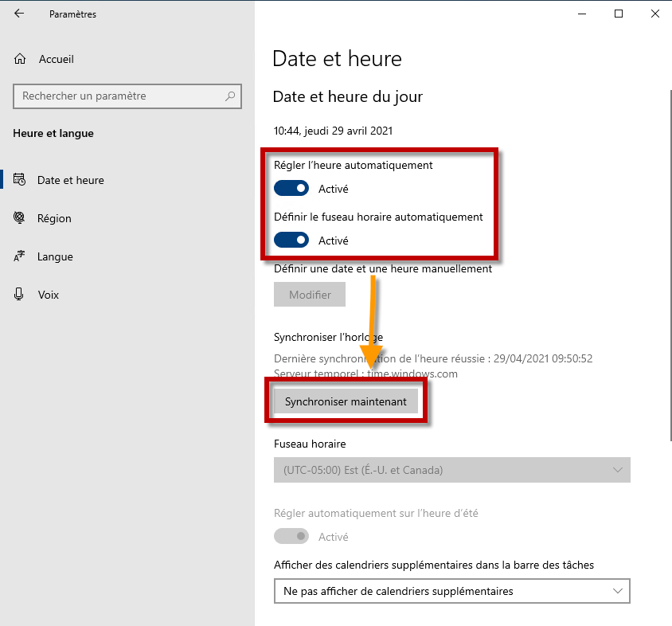
Task: Expand additional calendars dropdown
Action: (x=452, y=591)
